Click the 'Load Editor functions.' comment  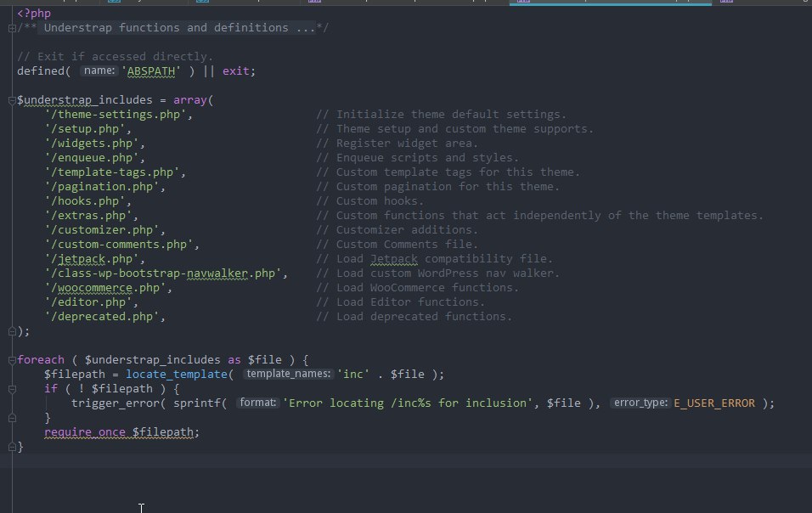click(410, 302)
